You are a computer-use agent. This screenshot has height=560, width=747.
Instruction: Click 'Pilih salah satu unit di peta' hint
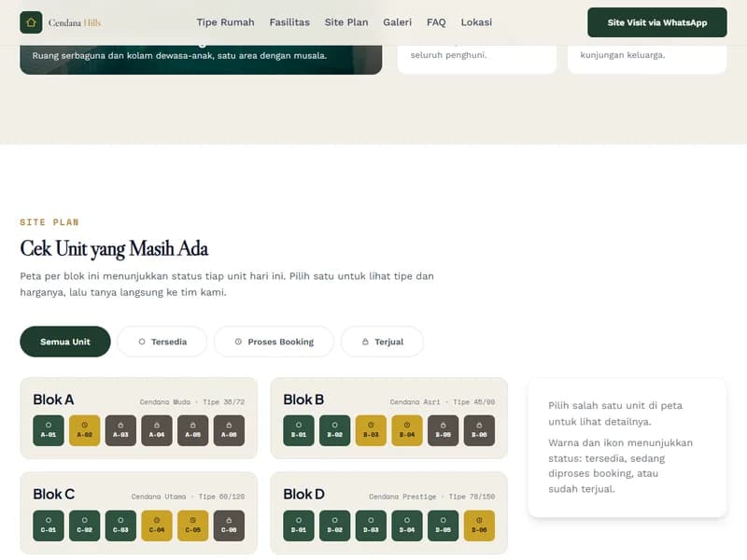[x=615, y=413]
